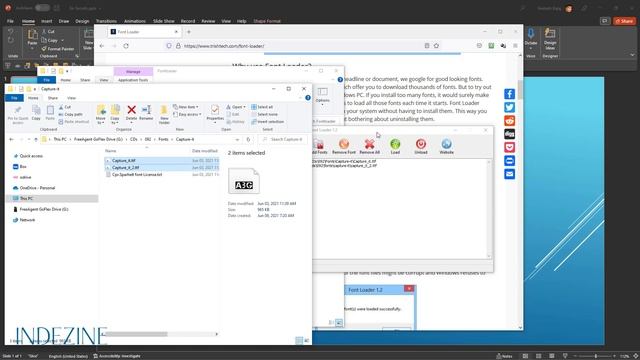Click Explorer's back navigation arrow

pyautogui.click(x=11, y=139)
